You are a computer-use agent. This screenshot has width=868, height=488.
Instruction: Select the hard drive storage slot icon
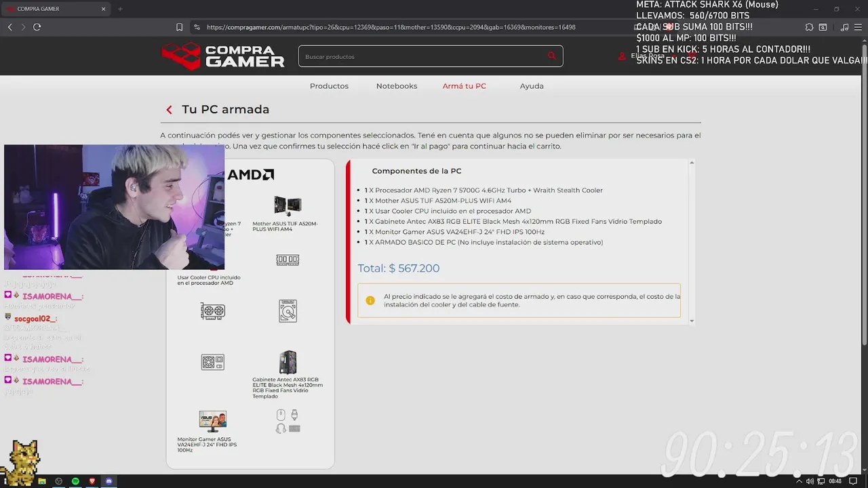click(x=288, y=311)
